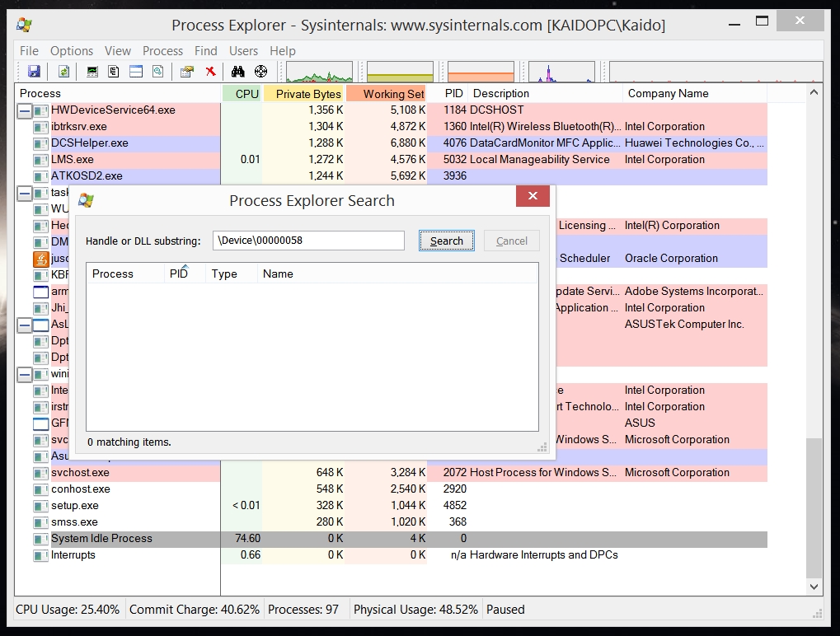Collapse the 'AsL' process tree node

pyautogui.click(x=24, y=325)
